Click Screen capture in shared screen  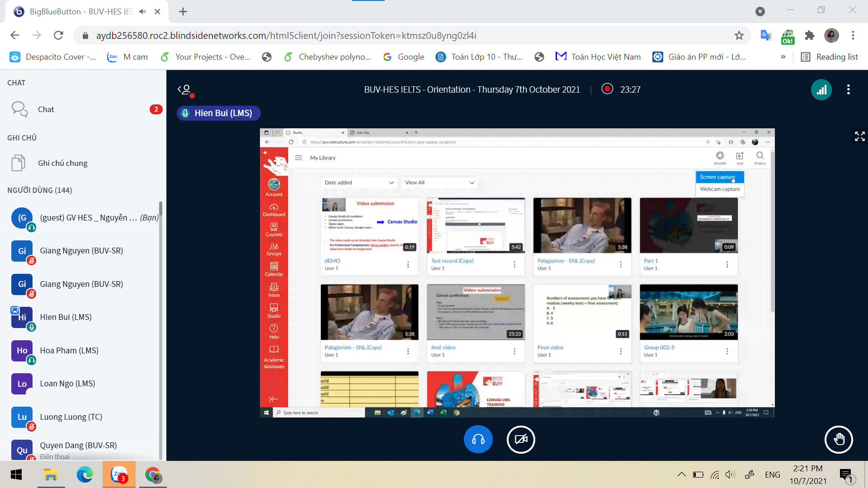[719, 177]
